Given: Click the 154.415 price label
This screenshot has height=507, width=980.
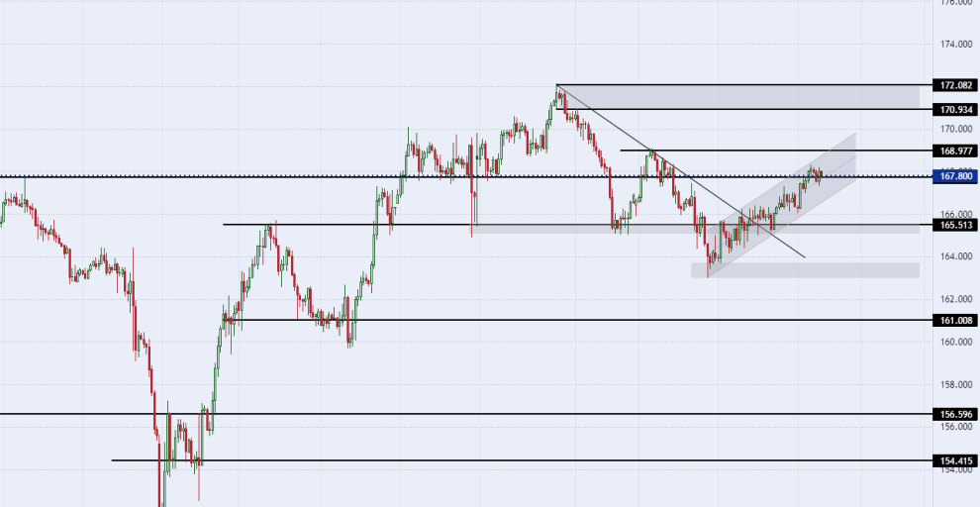Looking at the screenshot, I should coord(953,460).
